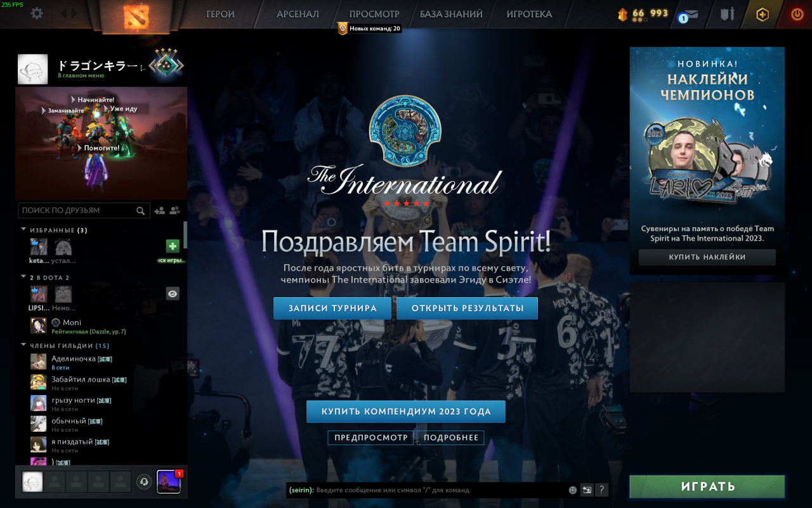Click the ЗАПИСИ ТУРНИРА button
The image size is (812, 508).
coord(332,309)
